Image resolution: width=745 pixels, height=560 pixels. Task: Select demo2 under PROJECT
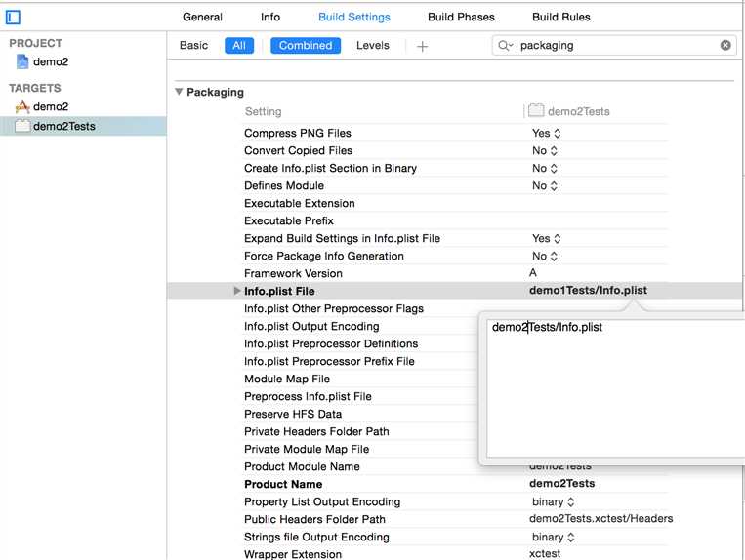pyautogui.click(x=51, y=61)
